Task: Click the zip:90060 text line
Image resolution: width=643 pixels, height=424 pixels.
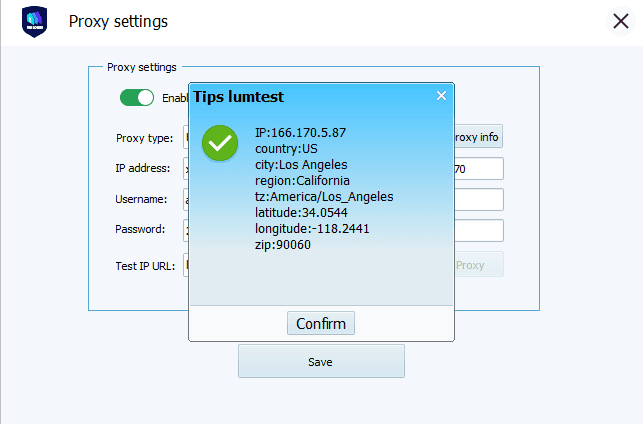Action: [282, 245]
